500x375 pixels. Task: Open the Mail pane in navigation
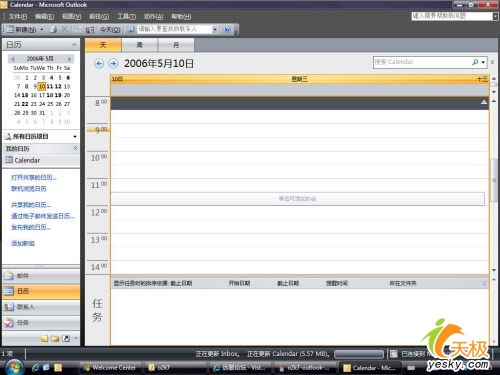(x=41, y=276)
